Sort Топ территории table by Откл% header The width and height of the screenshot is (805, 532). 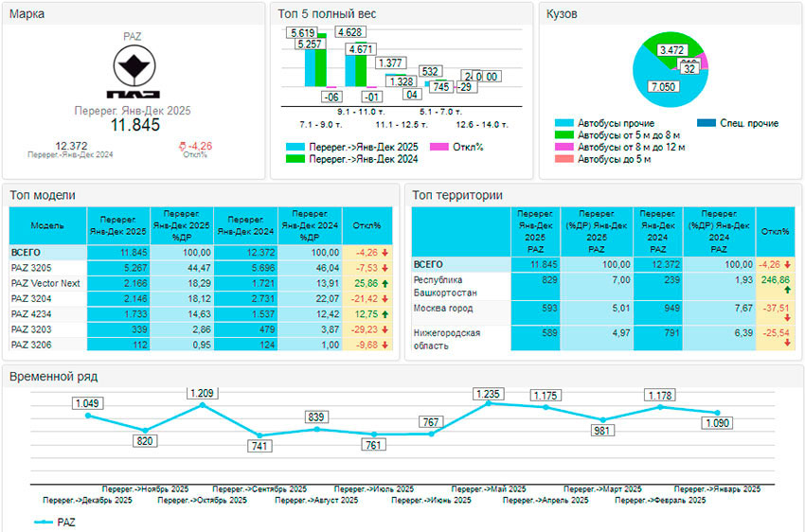point(775,231)
